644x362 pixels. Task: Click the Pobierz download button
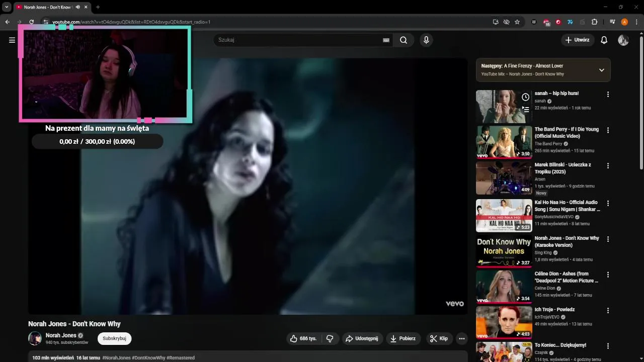pos(404,339)
